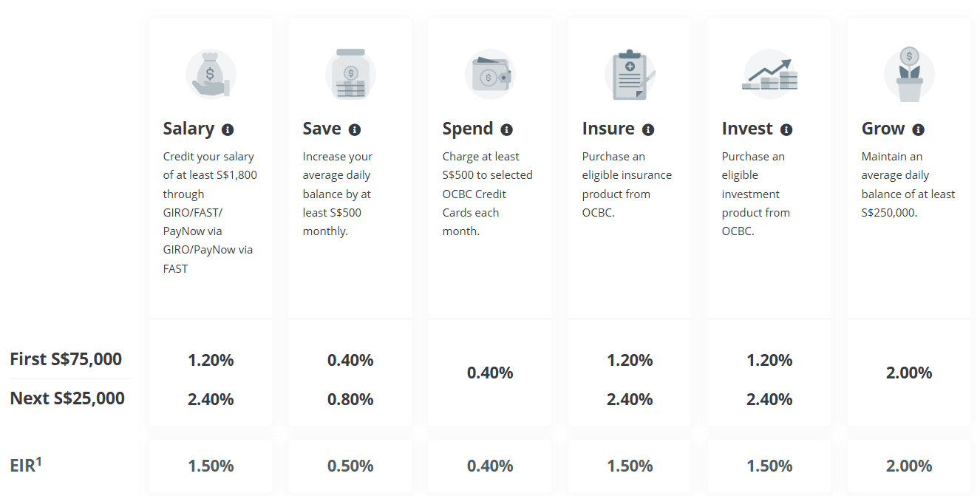
Task: Click the 2.00% Grow interest rate
Action: 909,373
